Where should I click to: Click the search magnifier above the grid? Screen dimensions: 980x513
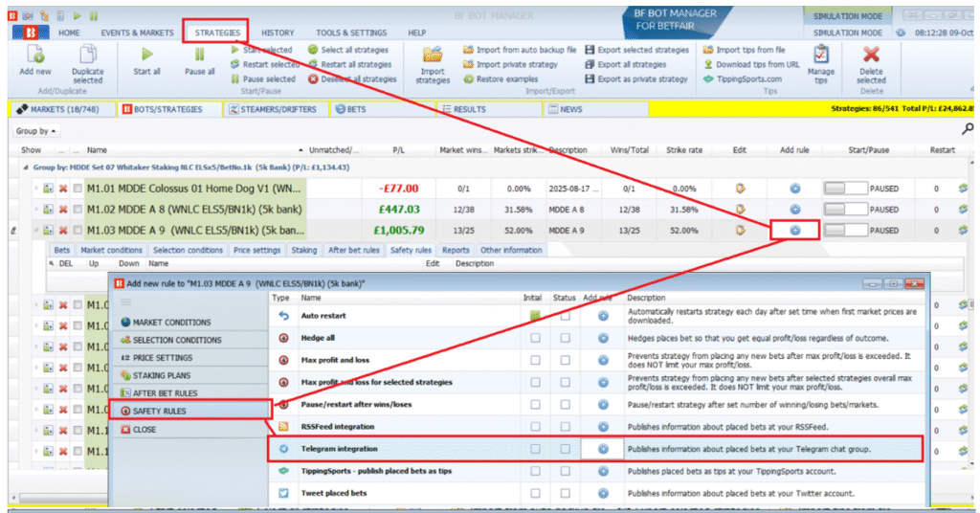(967, 129)
